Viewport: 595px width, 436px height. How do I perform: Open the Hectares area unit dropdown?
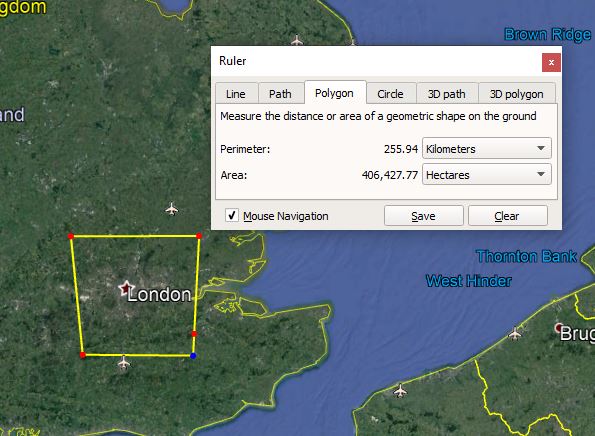pos(486,175)
